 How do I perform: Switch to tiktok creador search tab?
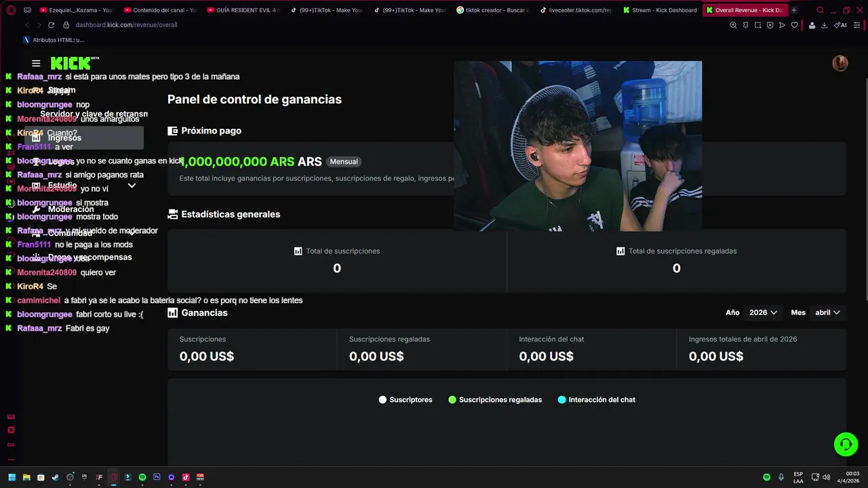pyautogui.click(x=493, y=10)
